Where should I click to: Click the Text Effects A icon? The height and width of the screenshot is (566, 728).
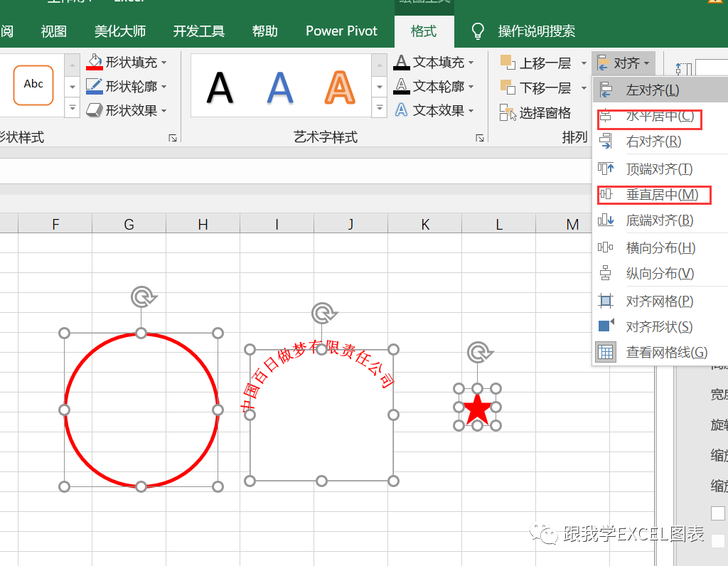click(x=402, y=110)
